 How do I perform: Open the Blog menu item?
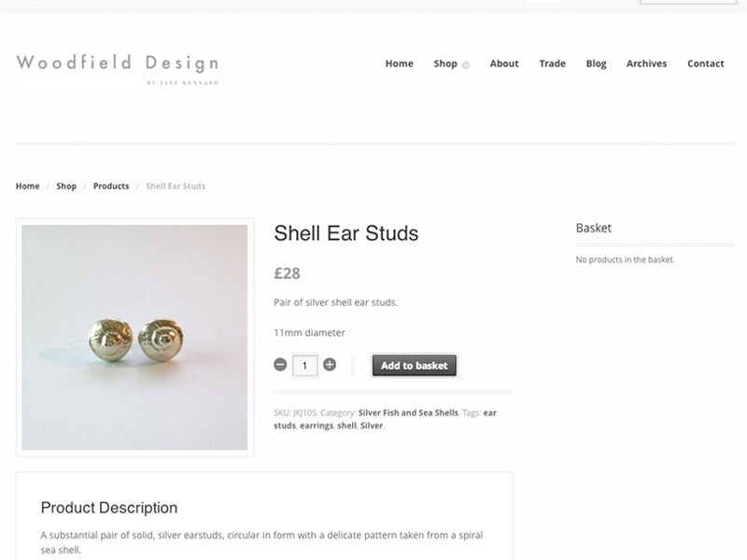596,63
